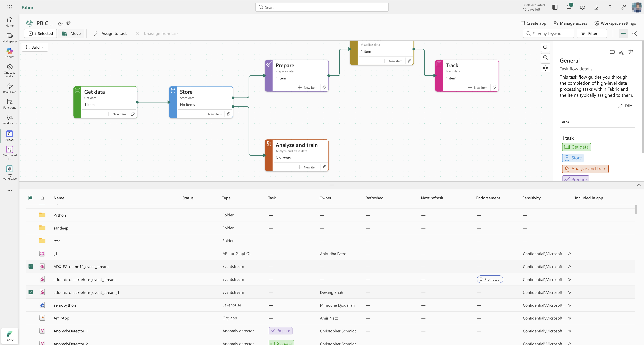This screenshot has width=644, height=345.
Task: Sort by Endorsement column header
Action: pyautogui.click(x=488, y=198)
